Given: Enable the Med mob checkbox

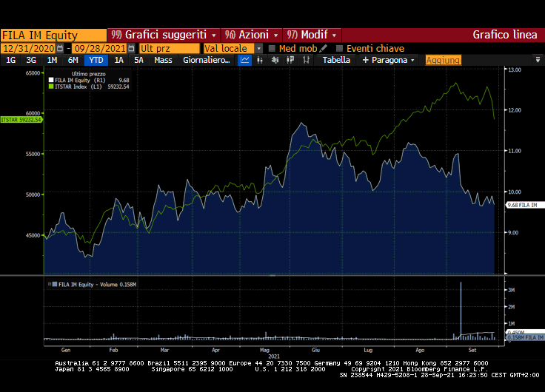Looking at the screenshot, I should pos(272,48).
